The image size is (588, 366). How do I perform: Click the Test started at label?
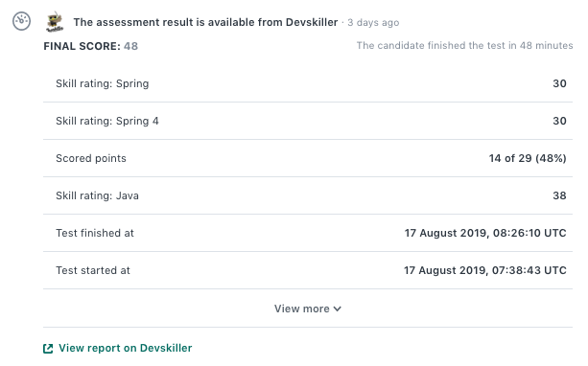(93, 270)
